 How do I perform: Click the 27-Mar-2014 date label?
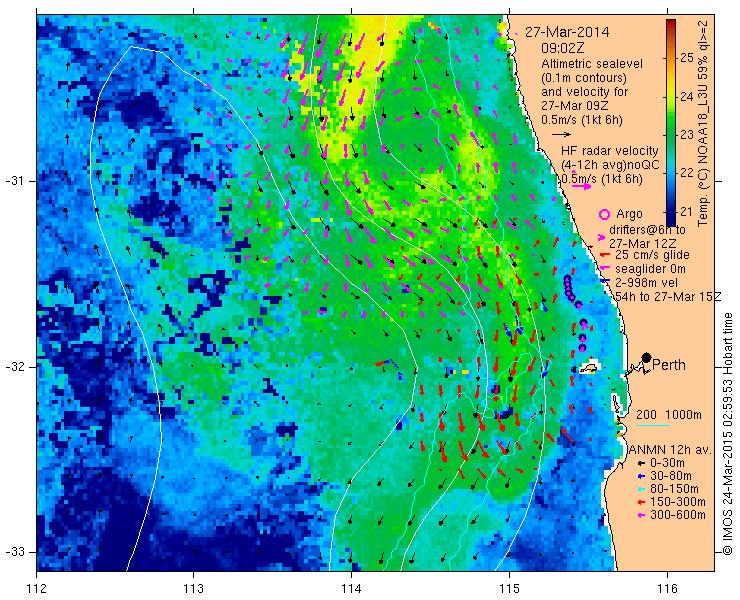pyautogui.click(x=567, y=32)
